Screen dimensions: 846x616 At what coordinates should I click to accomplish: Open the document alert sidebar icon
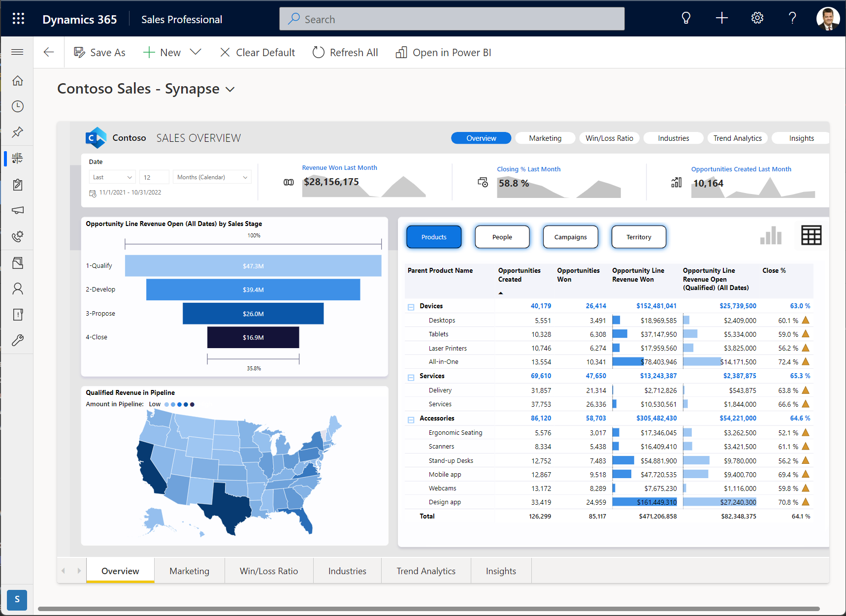tap(18, 315)
